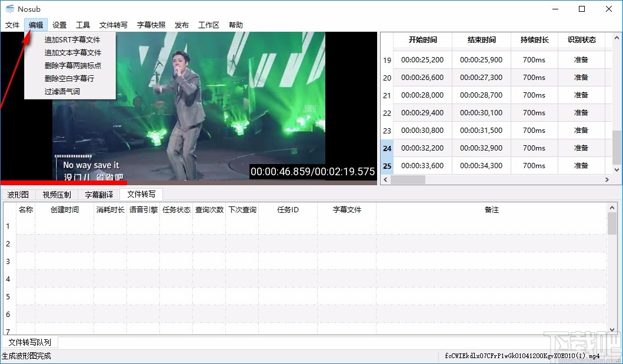
Task: Click end time cell 00:00:30,100
Action: pyautogui.click(x=481, y=113)
